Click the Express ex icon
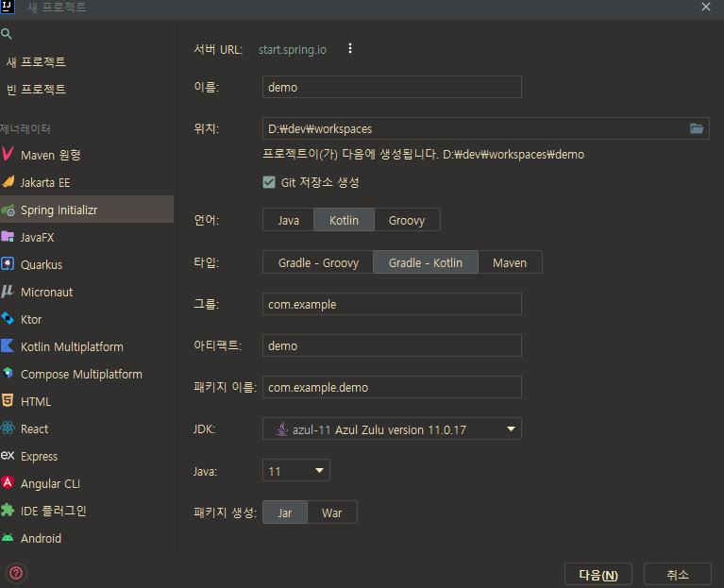Image resolution: width=724 pixels, height=588 pixels. (x=8, y=456)
